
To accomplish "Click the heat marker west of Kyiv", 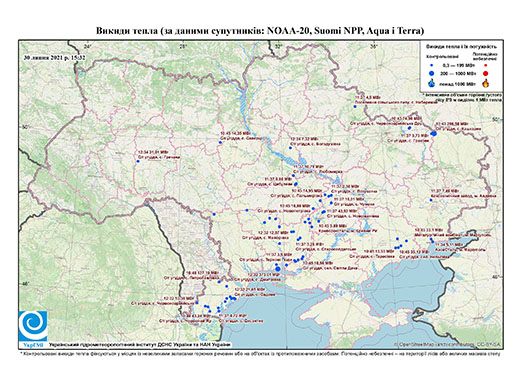I will click(x=220, y=142).
